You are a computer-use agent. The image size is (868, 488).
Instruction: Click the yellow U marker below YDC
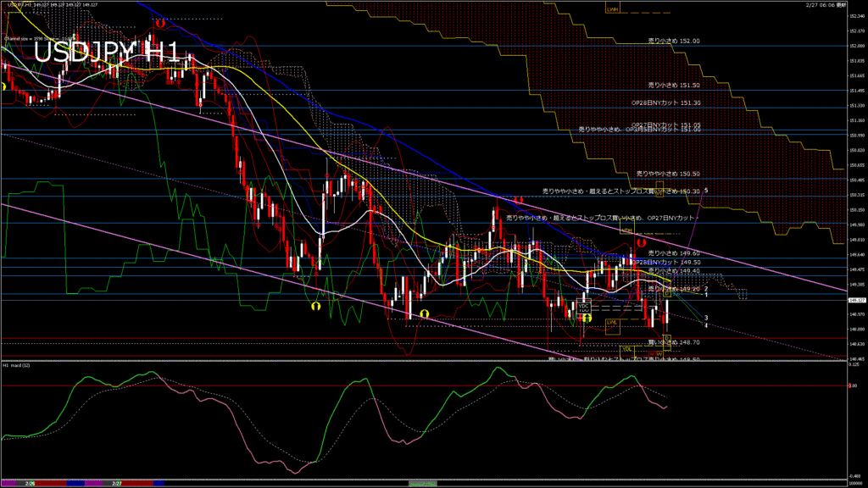coord(587,319)
